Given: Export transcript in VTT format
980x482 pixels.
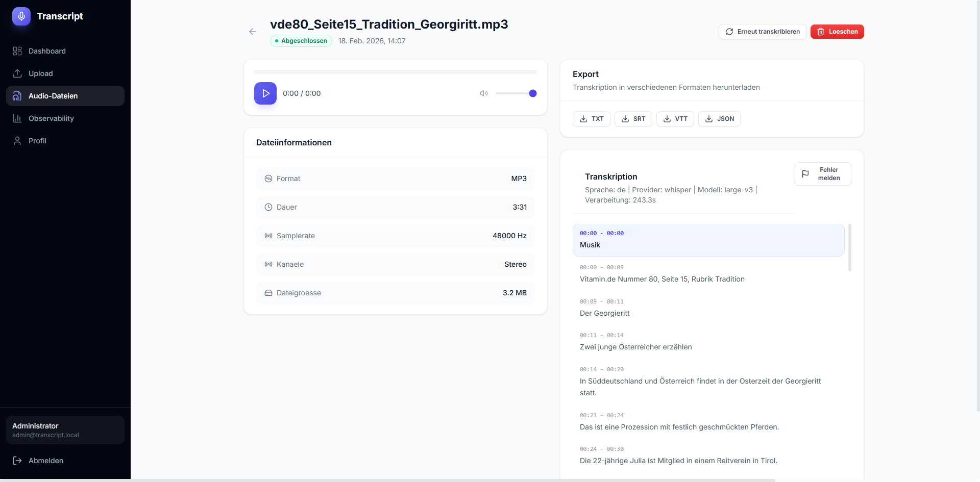Looking at the screenshot, I should pos(675,119).
